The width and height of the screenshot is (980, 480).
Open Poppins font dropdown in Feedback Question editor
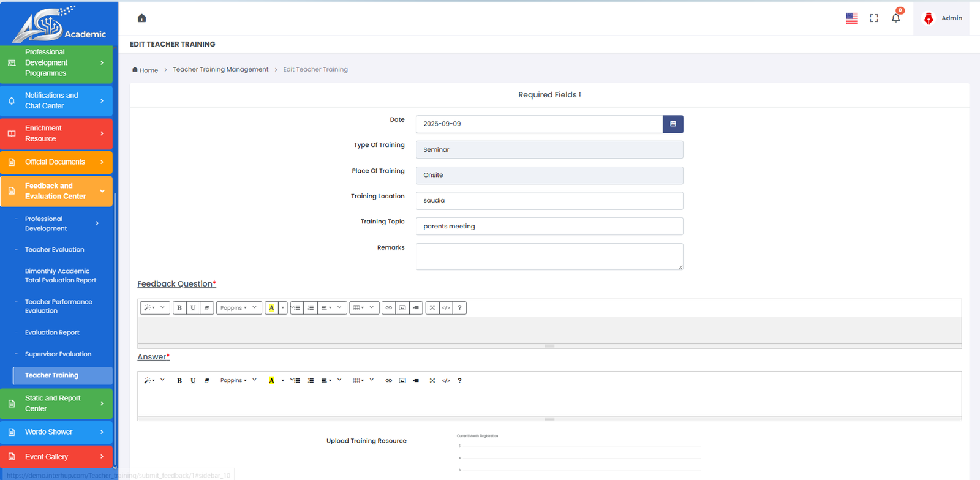(x=238, y=308)
